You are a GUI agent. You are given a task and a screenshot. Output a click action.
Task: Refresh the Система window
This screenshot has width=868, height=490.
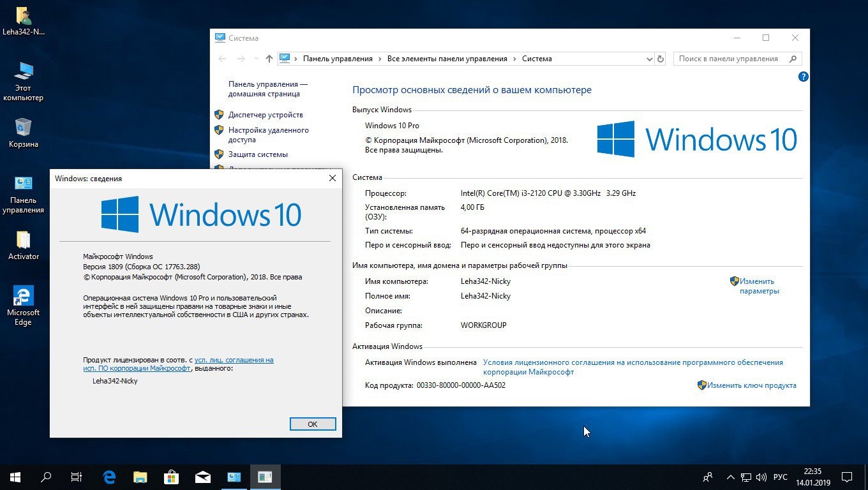661,59
